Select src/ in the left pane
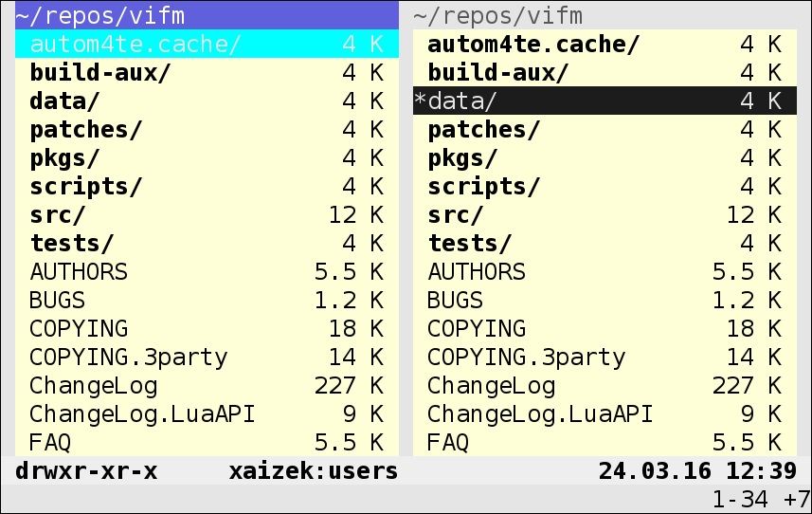The height and width of the screenshot is (514, 812). tap(207, 214)
